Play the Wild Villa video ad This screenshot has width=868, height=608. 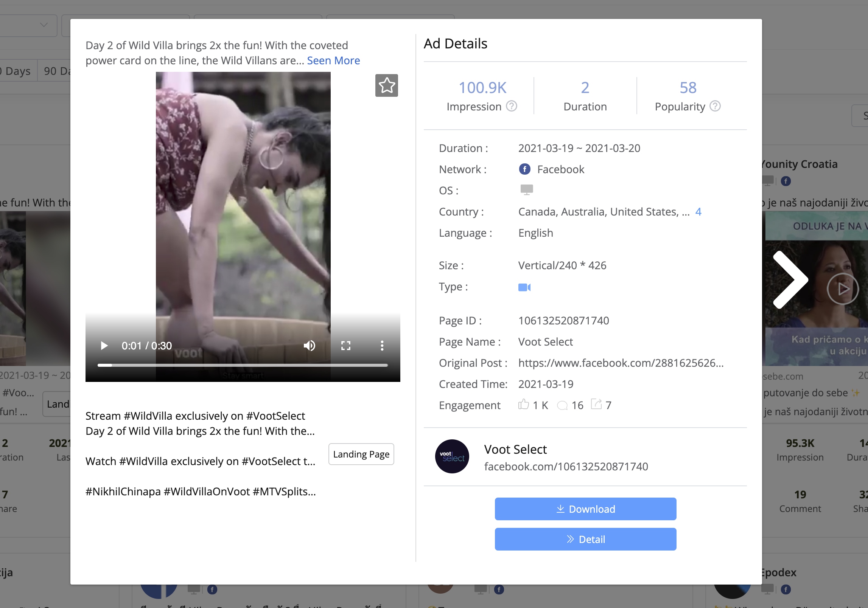[104, 346]
